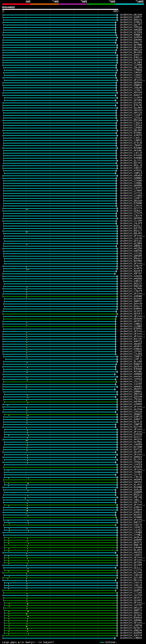Select label UniRef100_A9HN48
146x644 pixels.
tap(131, 374)
